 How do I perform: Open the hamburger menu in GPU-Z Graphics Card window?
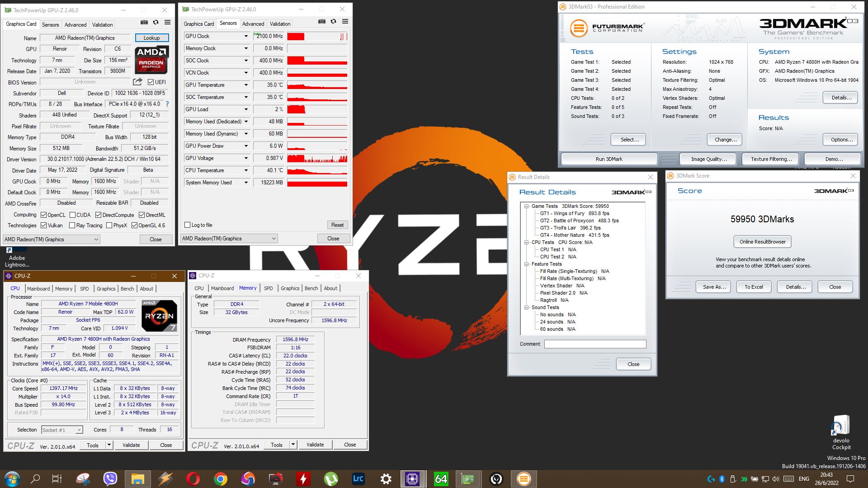coord(168,22)
